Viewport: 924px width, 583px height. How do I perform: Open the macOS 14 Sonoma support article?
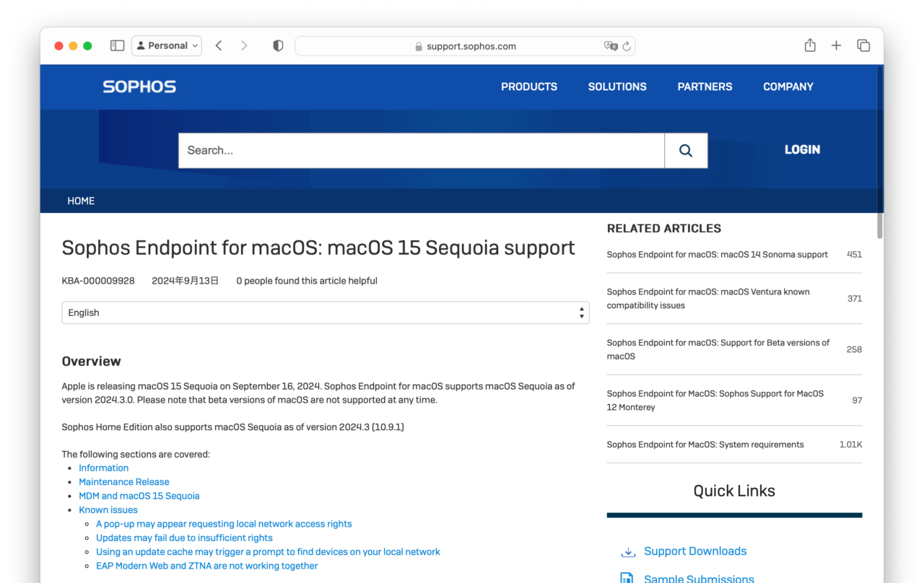717,255
